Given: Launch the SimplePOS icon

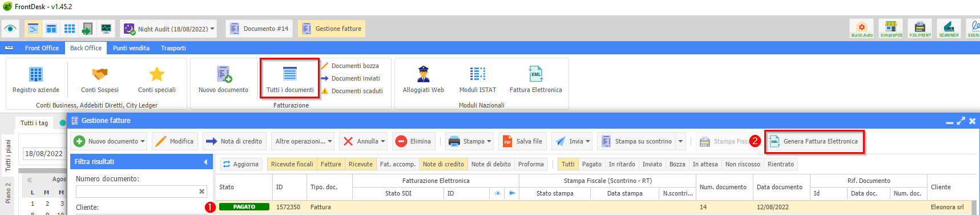Looking at the screenshot, I should tap(891, 29).
